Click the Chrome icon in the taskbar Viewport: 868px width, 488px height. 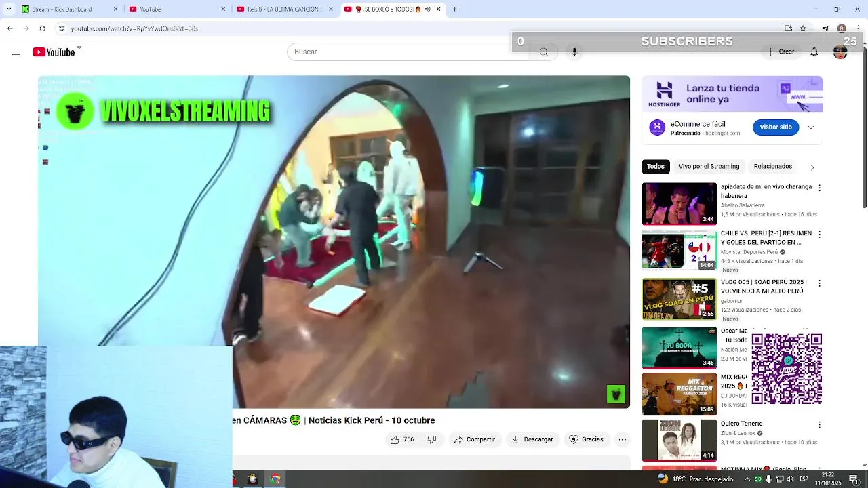point(275,479)
